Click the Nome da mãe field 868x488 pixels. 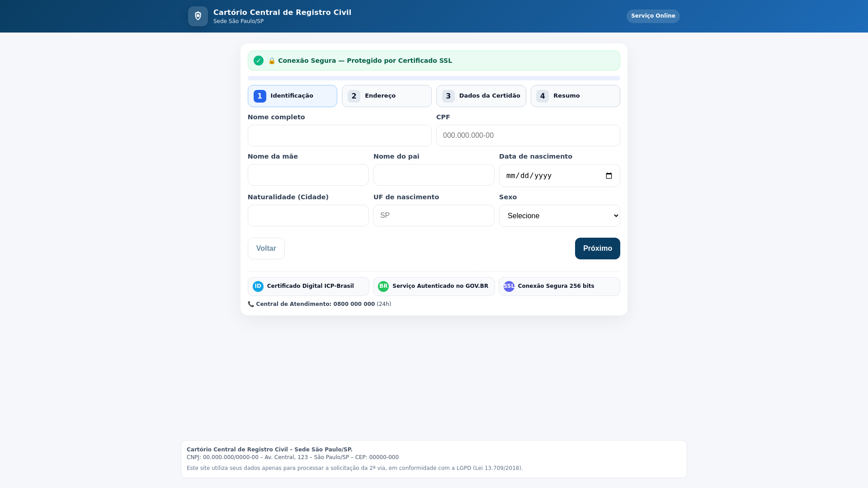coord(308,175)
